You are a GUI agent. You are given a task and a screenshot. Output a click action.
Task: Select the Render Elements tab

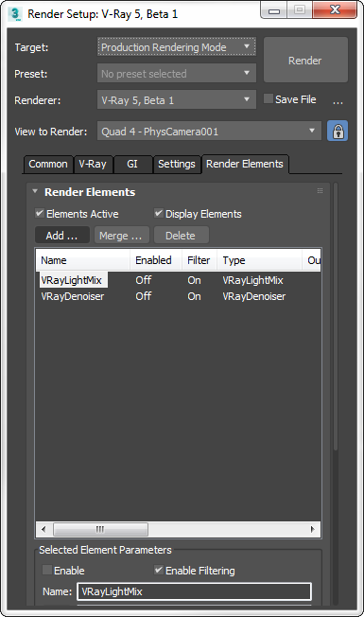[245, 164]
